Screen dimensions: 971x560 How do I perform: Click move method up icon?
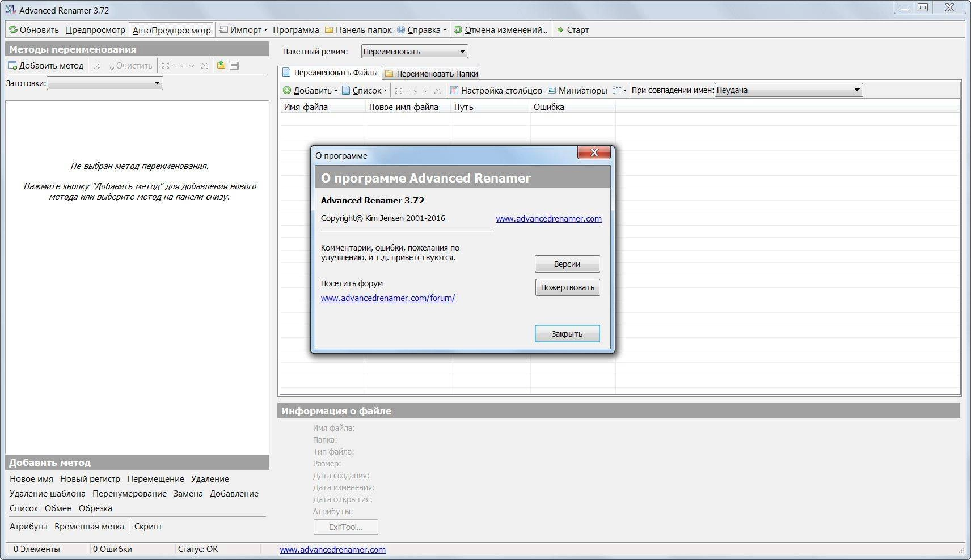click(x=179, y=66)
